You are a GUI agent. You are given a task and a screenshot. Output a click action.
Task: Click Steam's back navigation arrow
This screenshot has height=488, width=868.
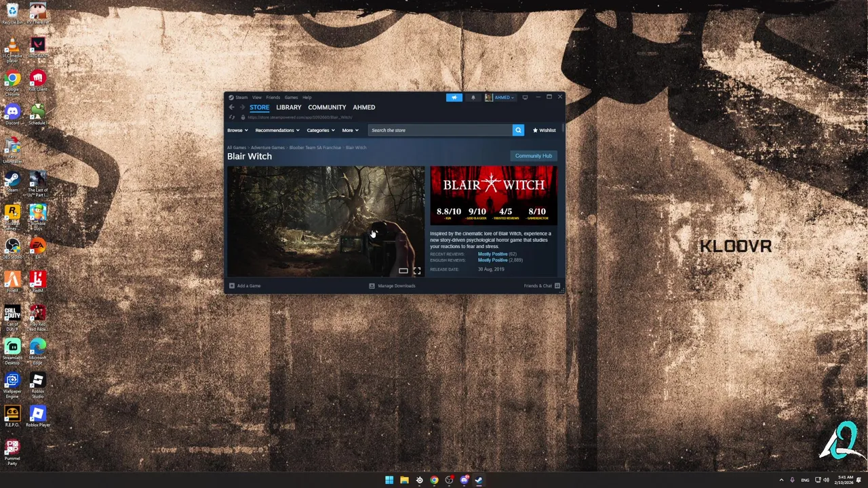click(x=231, y=107)
